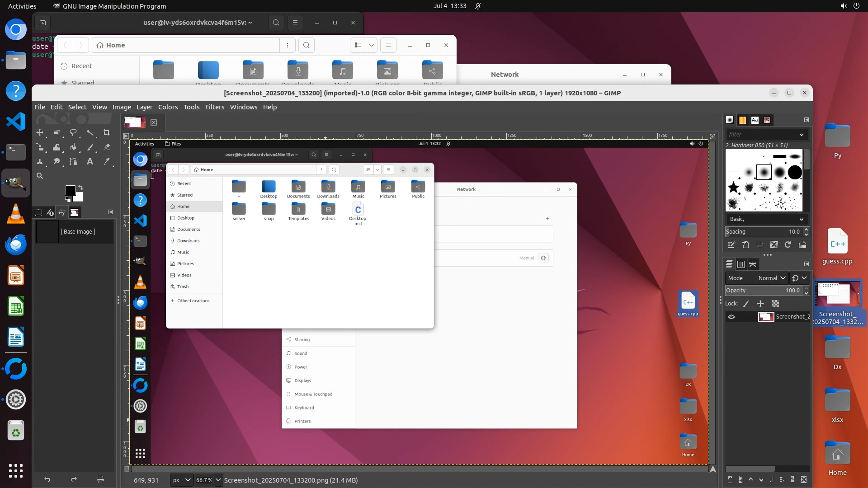
Task: Select the Crop tool
Action: click(107, 133)
